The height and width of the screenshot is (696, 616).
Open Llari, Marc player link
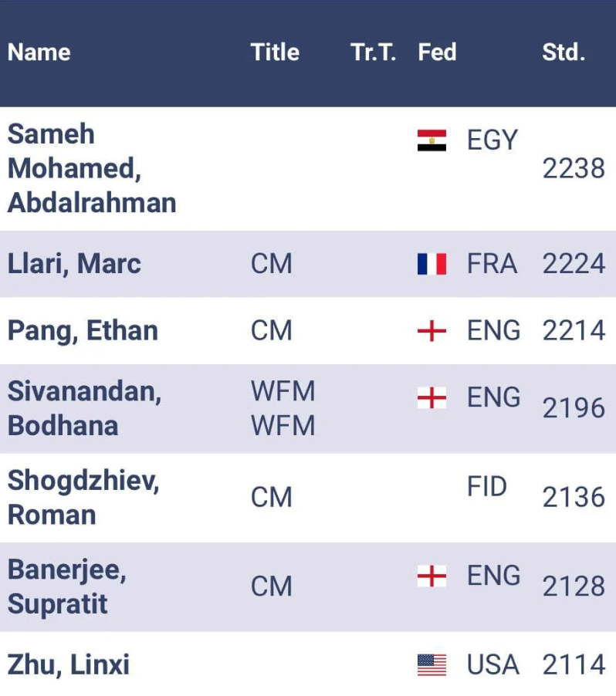(x=74, y=264)
